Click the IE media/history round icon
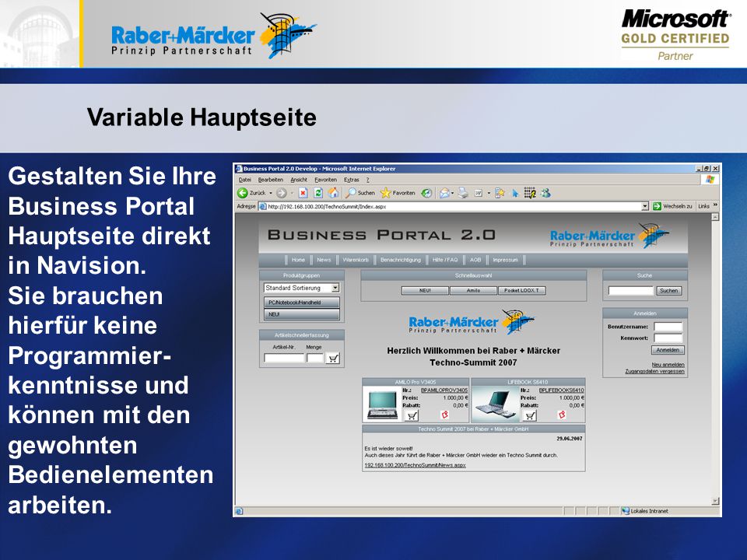Screen dimensions: 747x560 tap(426, 193)
